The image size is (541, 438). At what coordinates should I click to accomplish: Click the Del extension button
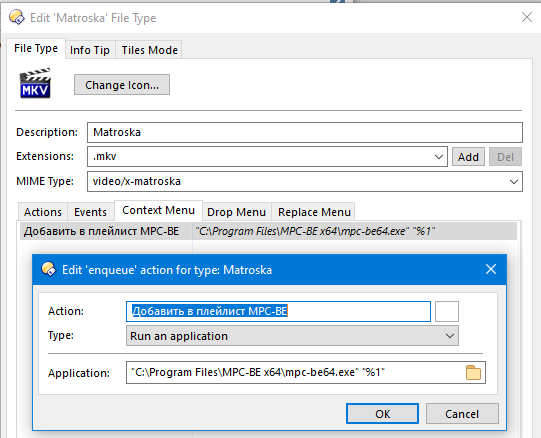pos(505,157)
